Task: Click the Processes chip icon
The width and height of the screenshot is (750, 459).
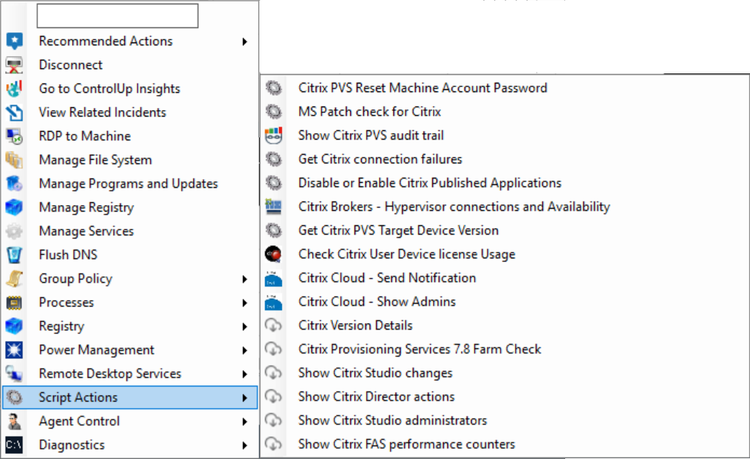Action: (x=14, y=302)
